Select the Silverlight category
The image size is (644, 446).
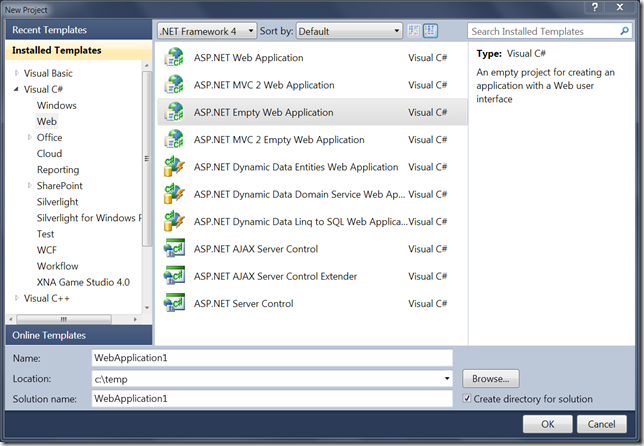point(58,202)
